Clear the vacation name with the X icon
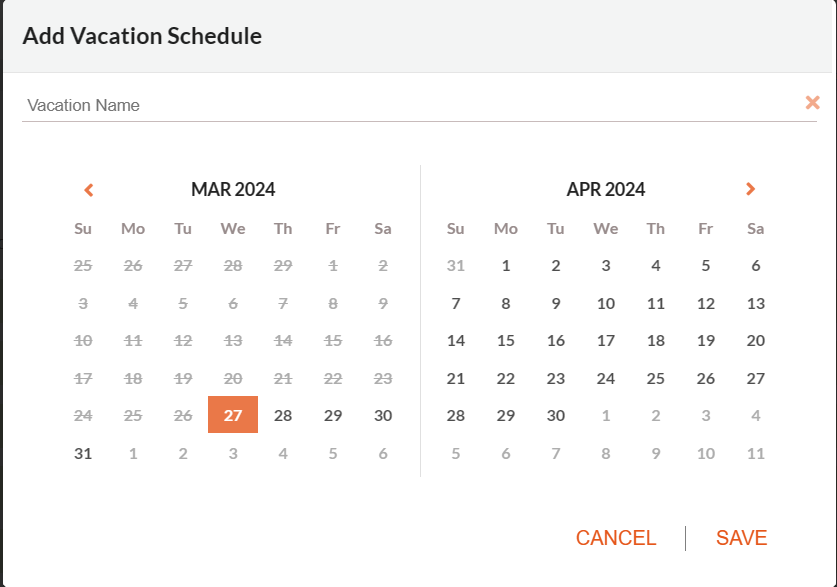 click(812, 102)
